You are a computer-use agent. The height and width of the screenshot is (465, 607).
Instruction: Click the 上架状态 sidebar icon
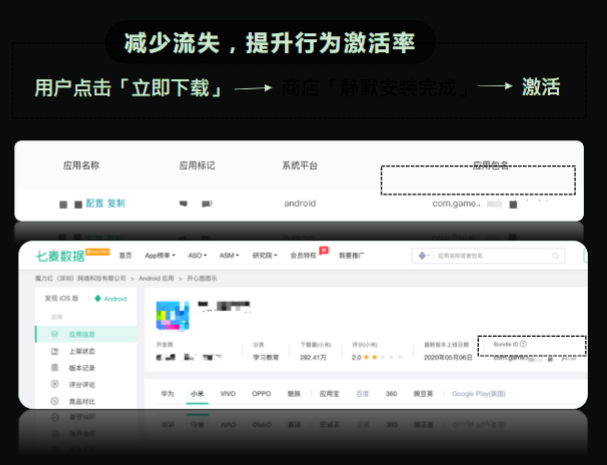click(x=55, y=351)
